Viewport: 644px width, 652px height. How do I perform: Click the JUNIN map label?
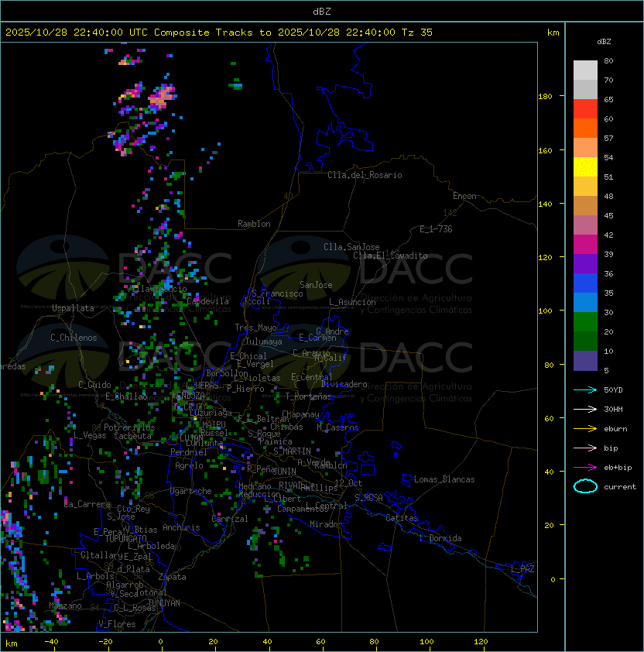click(284, 471)
